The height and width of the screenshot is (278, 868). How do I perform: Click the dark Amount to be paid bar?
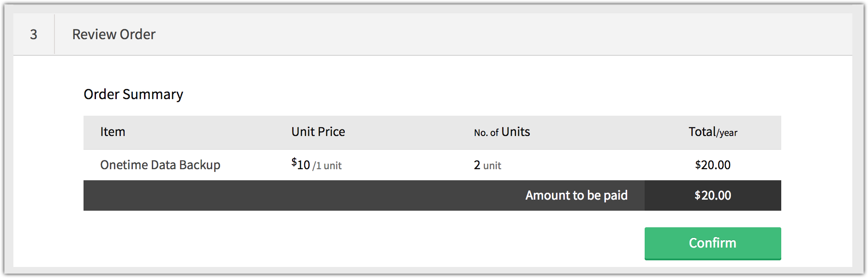click(x=432, y=195)
